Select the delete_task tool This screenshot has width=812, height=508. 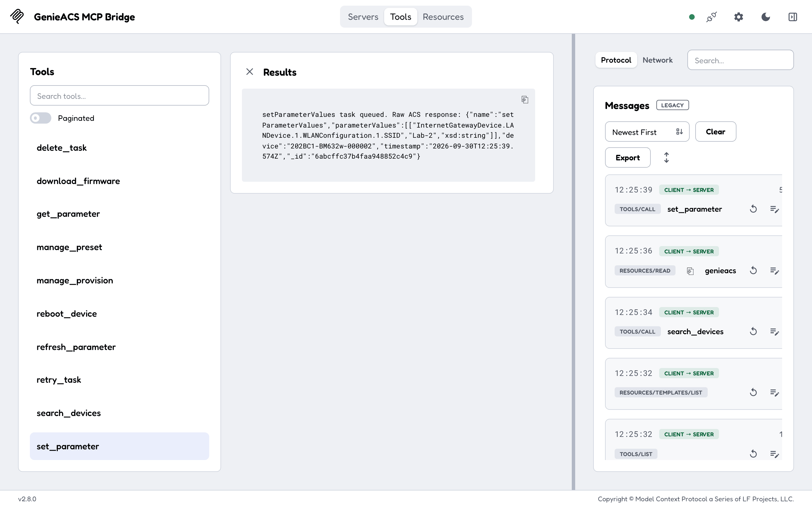pos(120,148)
